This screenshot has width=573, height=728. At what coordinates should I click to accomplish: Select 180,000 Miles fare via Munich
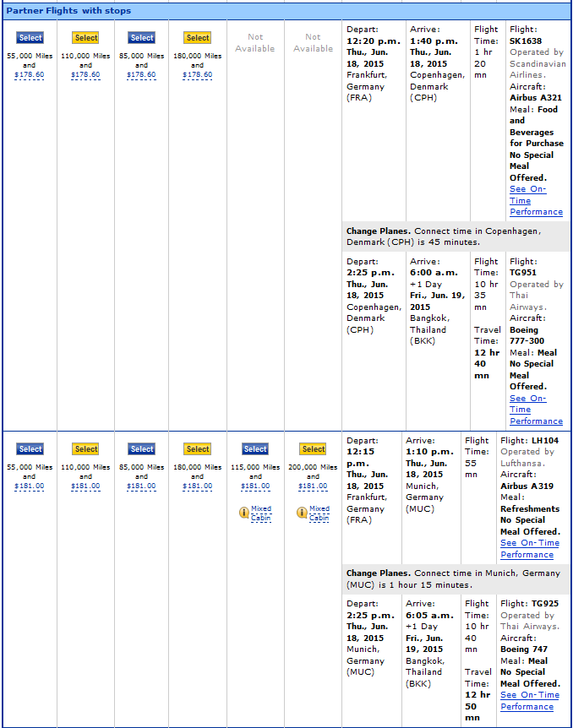coord(198,449)
